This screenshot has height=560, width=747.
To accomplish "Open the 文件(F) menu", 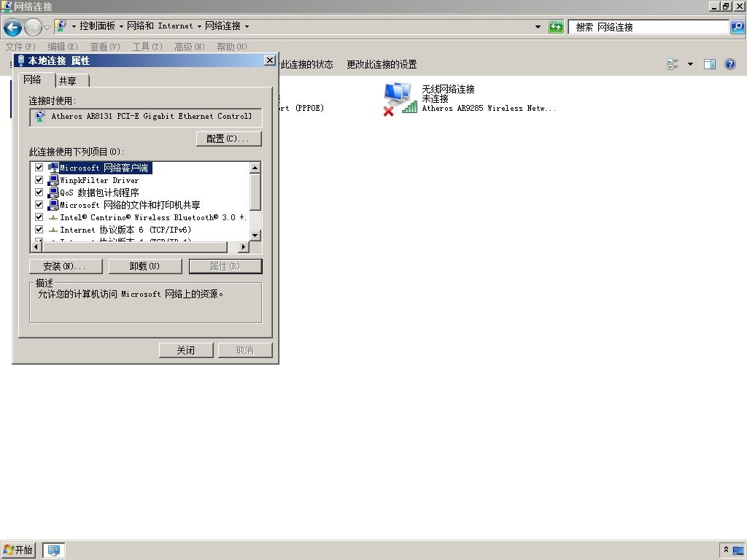I will pos(20,47).
